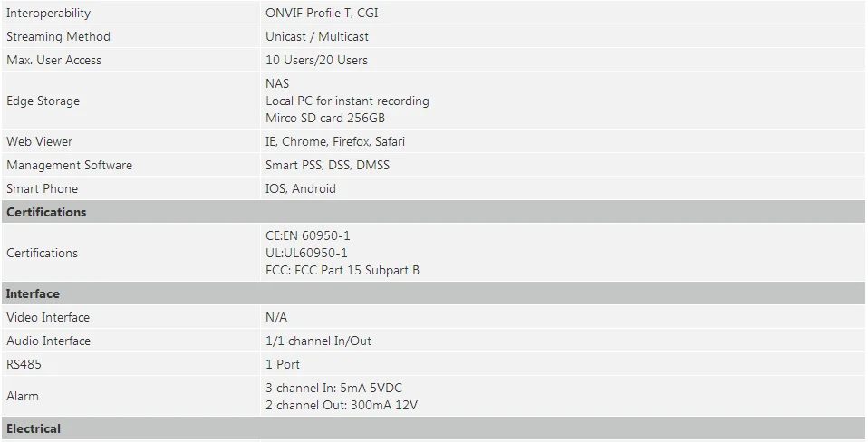868x442 pixels.
Task: Select the Interoperability row label
Action: click(x=48, y=13)
